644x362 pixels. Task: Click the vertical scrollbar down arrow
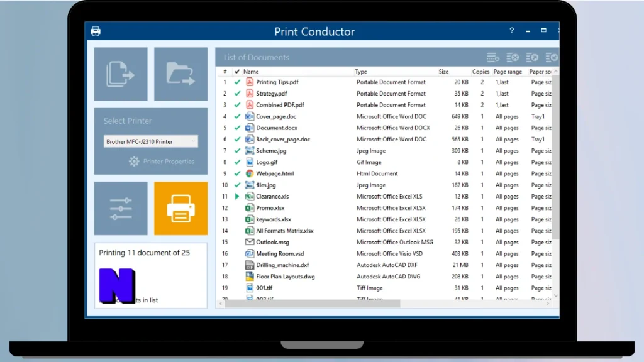[556, 295]
